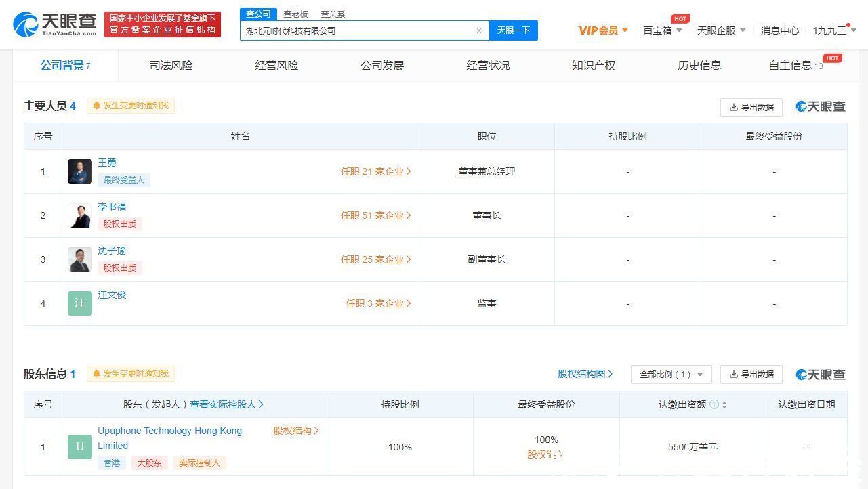Click the 香港 tag on shareholder

pos(112,463)
